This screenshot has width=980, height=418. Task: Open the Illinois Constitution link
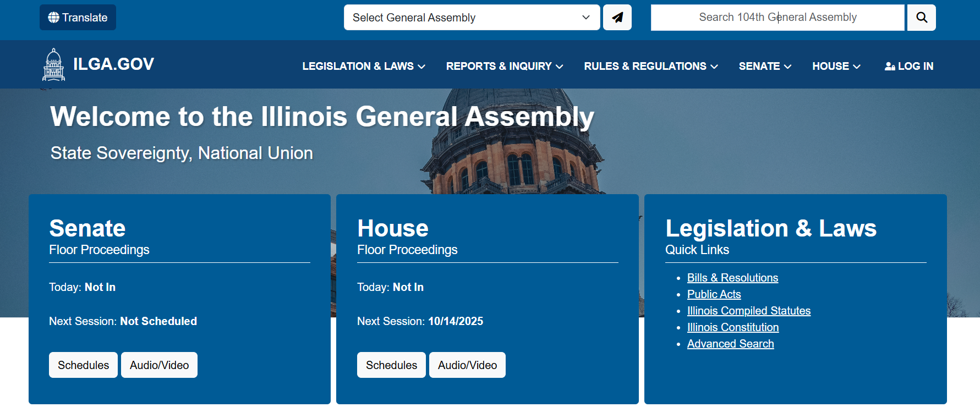pyautogui.click(x=733, y=327)
